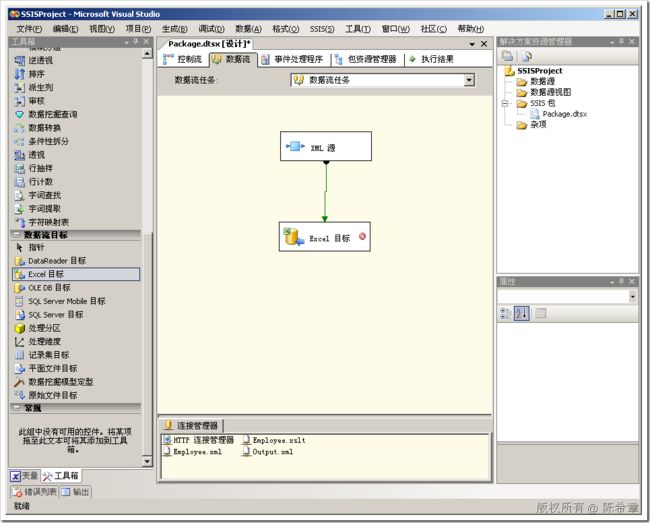The height and width of the screenshot is (523, 650).
Task: Select the Excel 目标 component on canvas
Action: tap(325, 237)
